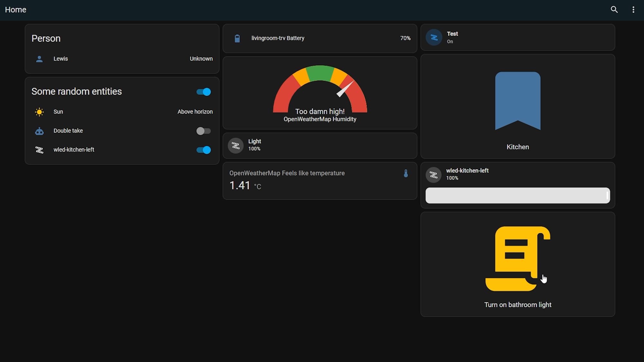The width and height of the screenshot is (644, 362).
Task: Click wled-kitchen-left tile title text
Action: click(467, 171)
